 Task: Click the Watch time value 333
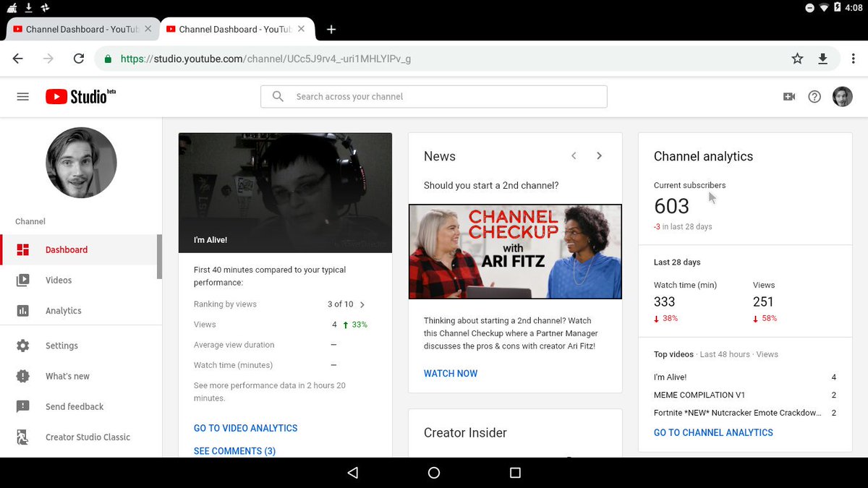(664, 302)
